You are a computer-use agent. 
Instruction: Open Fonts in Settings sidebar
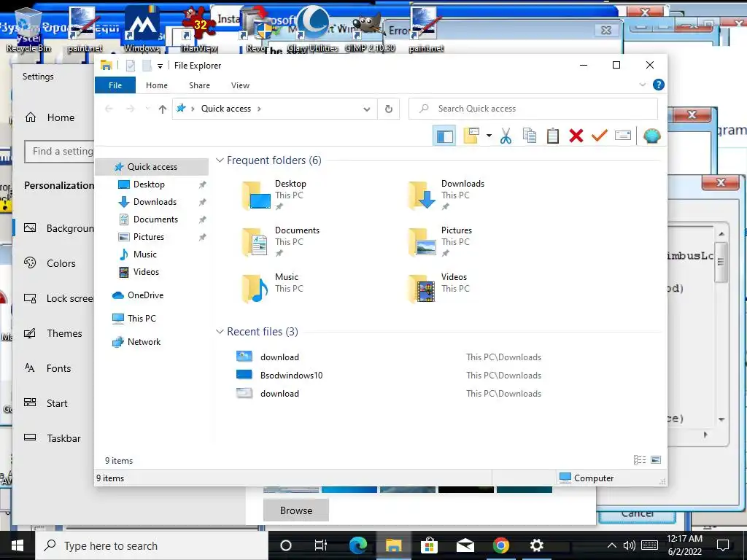click(x=58, y=368)
